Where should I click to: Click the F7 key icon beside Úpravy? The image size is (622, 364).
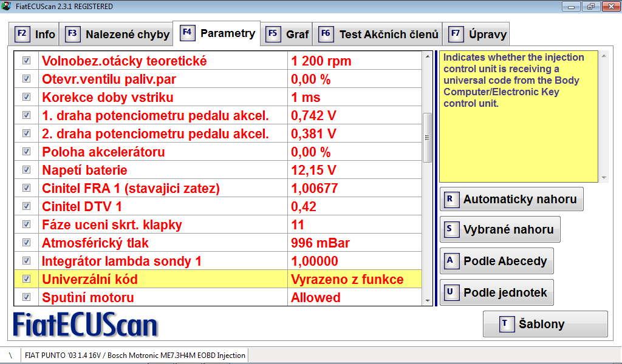pyautogui.click(x=456, y=34)
